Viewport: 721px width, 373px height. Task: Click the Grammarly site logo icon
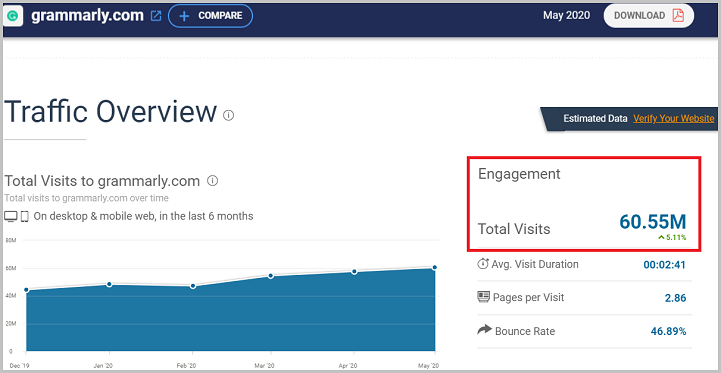(13, 16)
